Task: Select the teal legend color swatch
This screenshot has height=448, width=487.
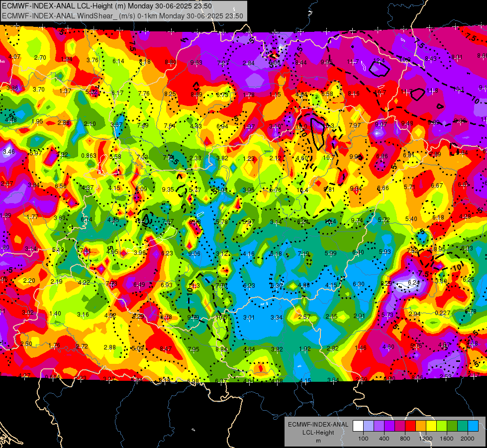Action: [x=463, y=426]
